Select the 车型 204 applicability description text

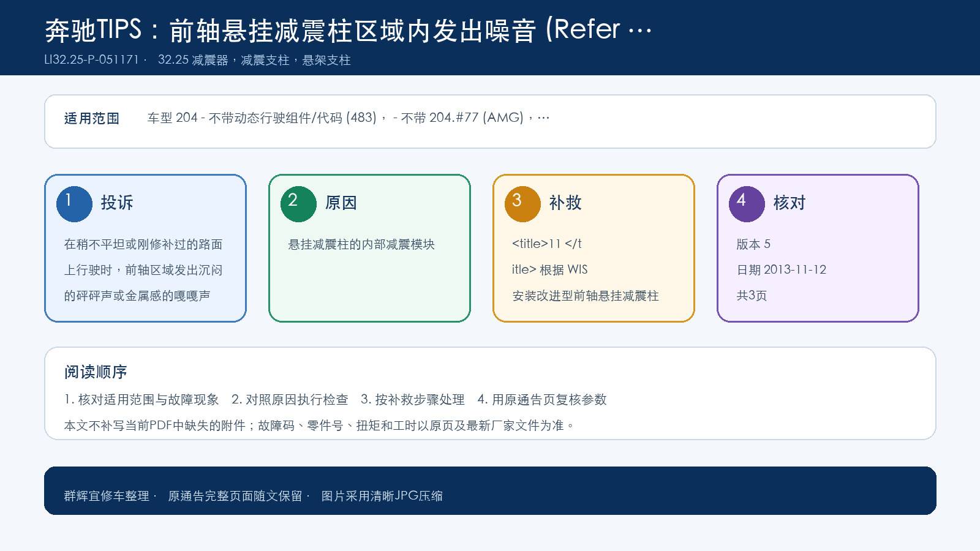[349, 118]
